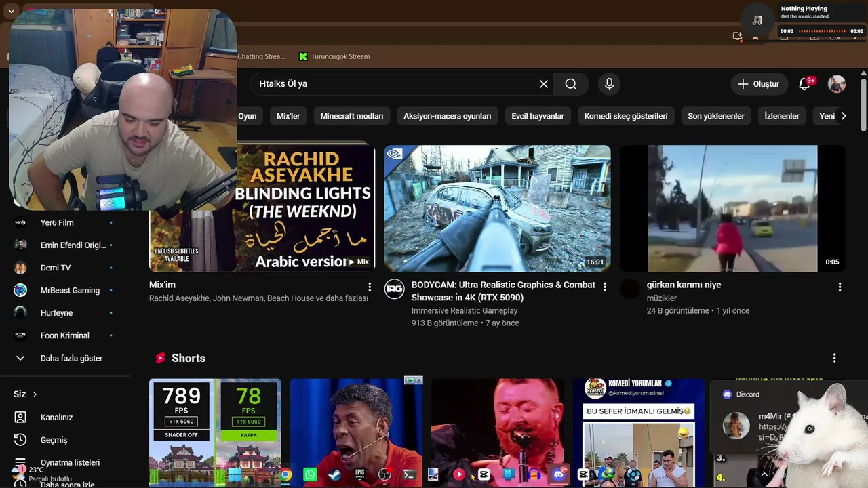The width and height of the screenshot is (868, 488).
Task: Open the BODYCAM Ultra Realistic Graphics video title
Action: 503,291
